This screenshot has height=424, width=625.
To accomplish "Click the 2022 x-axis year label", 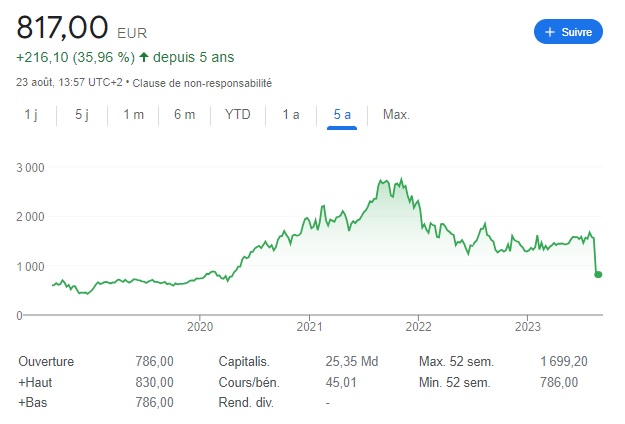I will point(418,326).
